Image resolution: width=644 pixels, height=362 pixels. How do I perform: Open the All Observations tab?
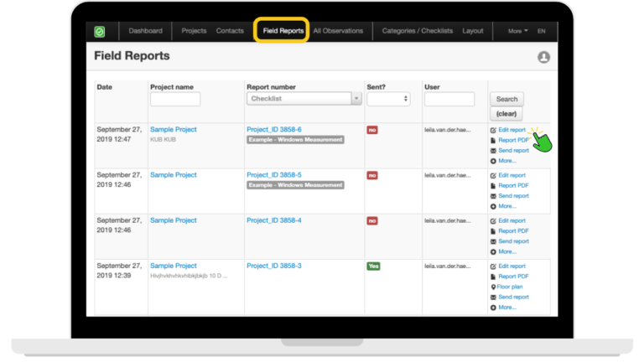pyautogui.click(x=338, y=31)
